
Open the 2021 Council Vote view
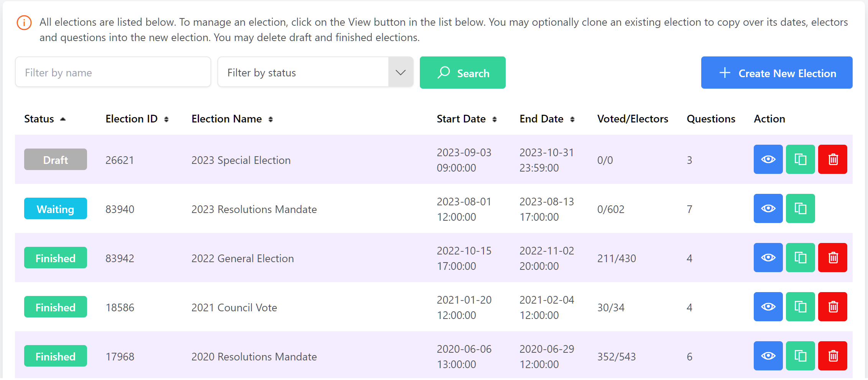[x=768, y=307]
